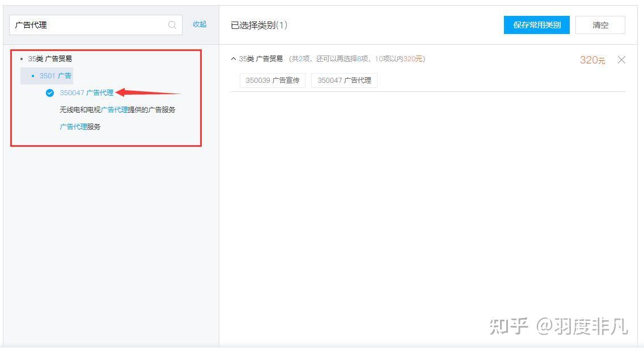The image size is (644, 352).
Task: Collapse the 35类 广告贸易 selected group chevron
Action: pyautogui.click(x=234, y=59)
